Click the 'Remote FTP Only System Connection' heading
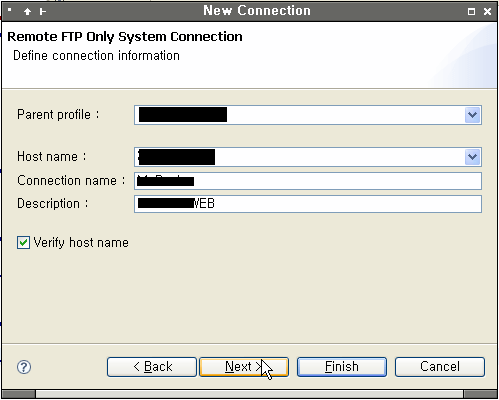 click(x=125, y=37)
